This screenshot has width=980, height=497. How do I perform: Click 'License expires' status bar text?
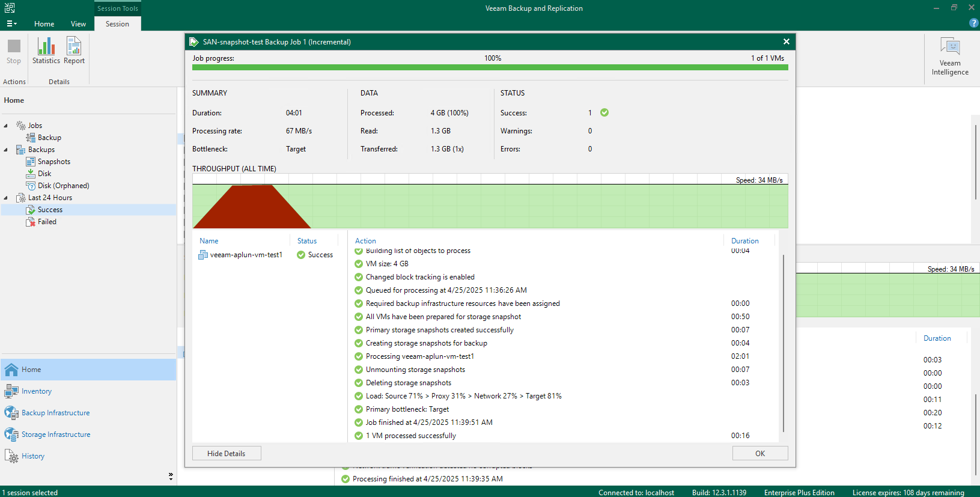pos(908,493)
